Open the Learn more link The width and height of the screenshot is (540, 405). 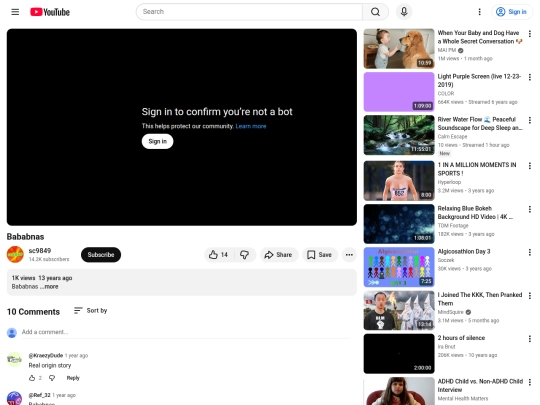(x=251, y=126)
